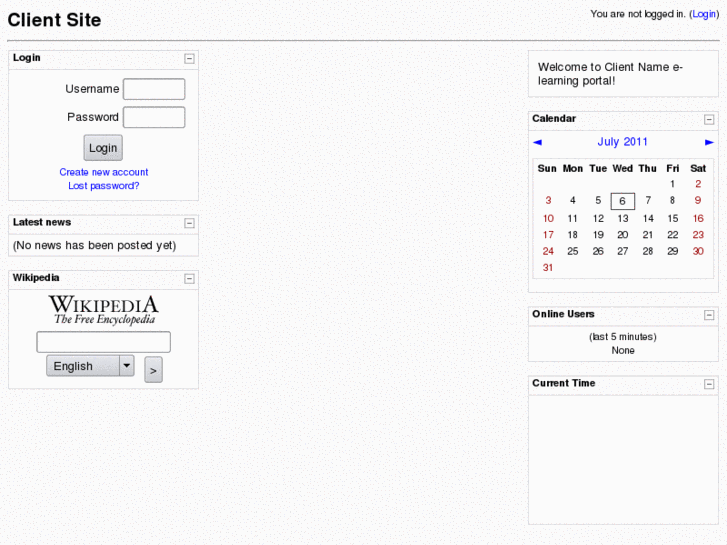Viewport: 727px width, 545px height.
Task: Click day 24 in the calendar
Action: click(548, 251)
